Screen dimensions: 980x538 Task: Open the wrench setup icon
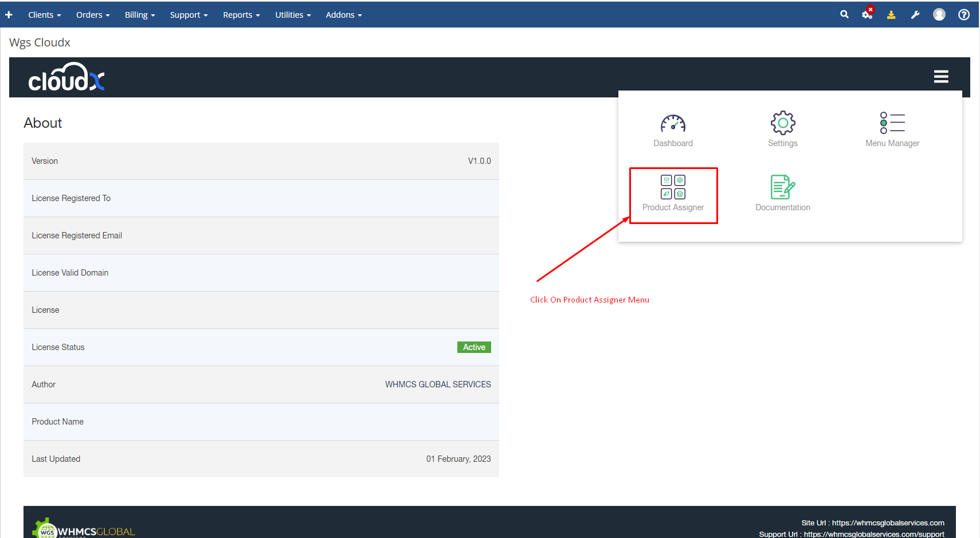pyautogui.click(x=915, y=15)
